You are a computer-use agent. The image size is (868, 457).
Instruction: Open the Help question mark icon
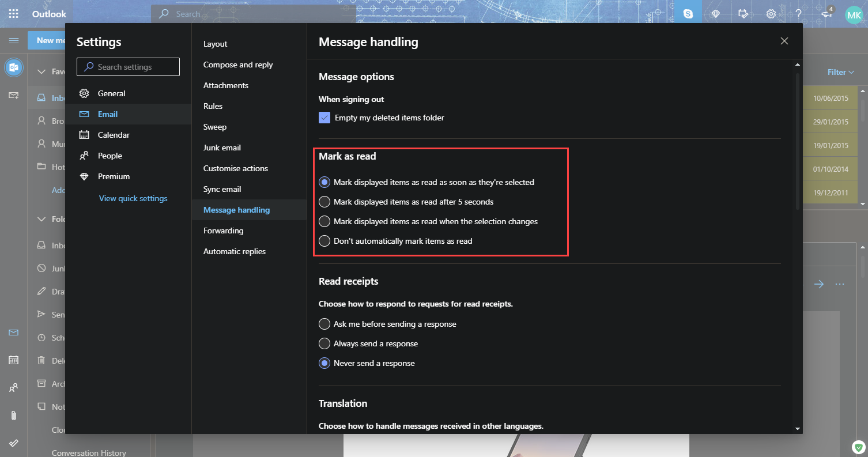point(798,14)
